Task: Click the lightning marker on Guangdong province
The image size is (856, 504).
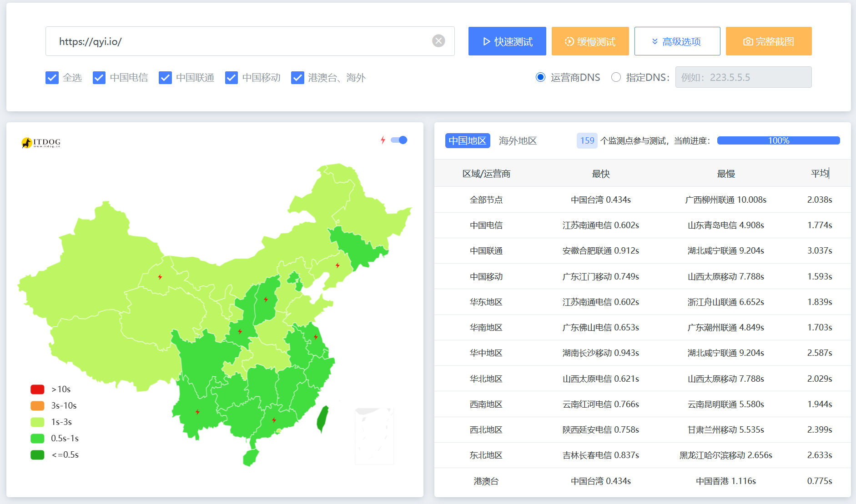Action: [x=274, y=420]
